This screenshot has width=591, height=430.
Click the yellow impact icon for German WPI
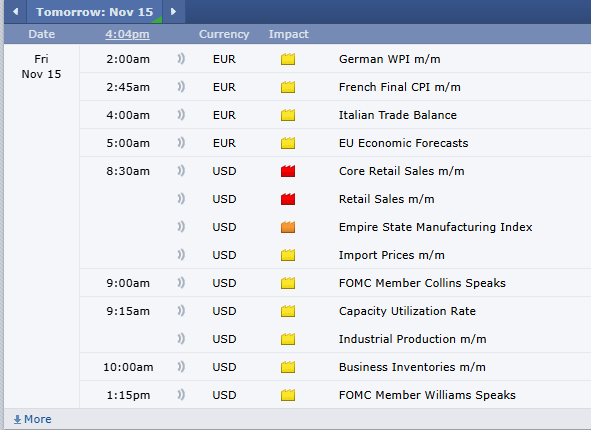[288, 59]
